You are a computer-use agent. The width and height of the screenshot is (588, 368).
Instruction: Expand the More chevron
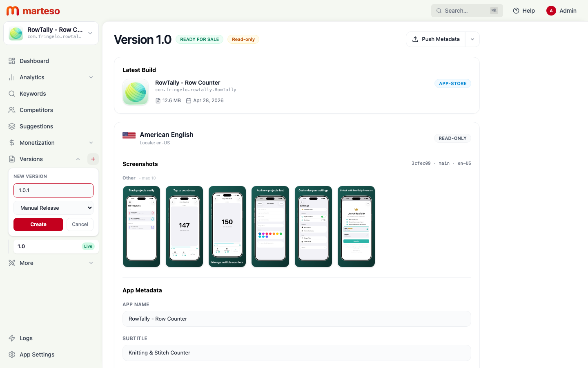click(x=91, y=263)
